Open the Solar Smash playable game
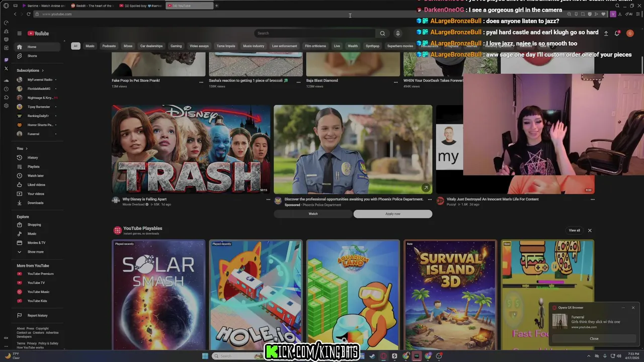The height and width of the screenshot is (362, 644). pos(158,295)
